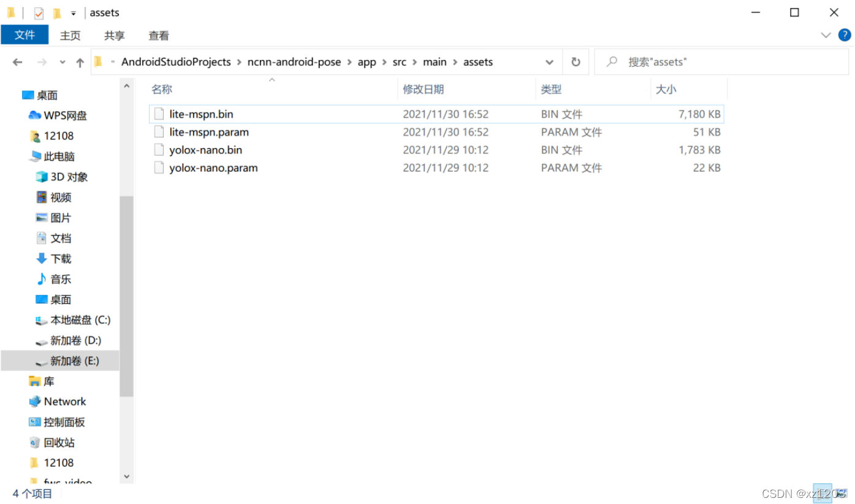
Task: Click the 7,180 KB size cell
Action: coord(699,114)
